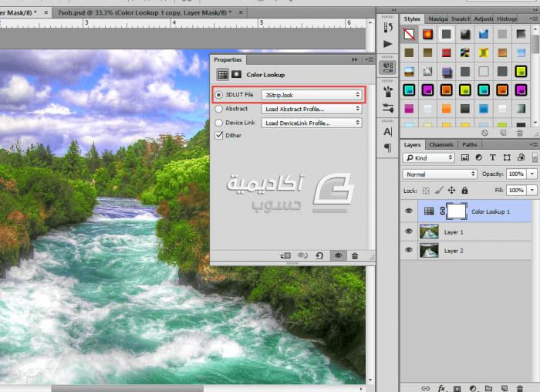540x392 pixels.
Task: Lock position move icon
Action: pos(451,190)
